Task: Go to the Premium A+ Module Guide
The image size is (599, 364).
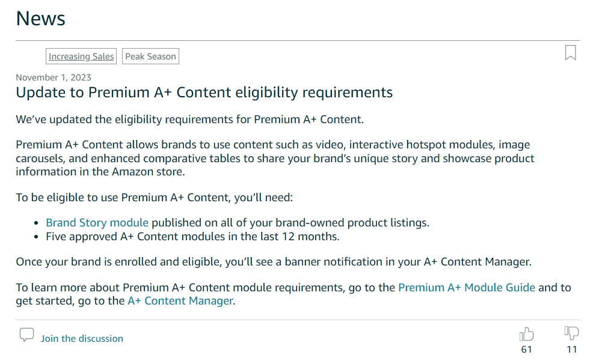Action: (467, 287)
